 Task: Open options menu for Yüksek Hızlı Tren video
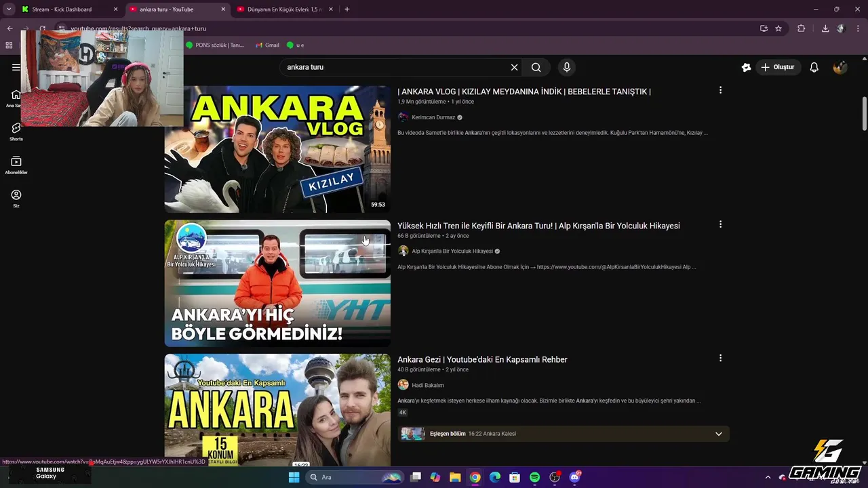click(720, 224)
